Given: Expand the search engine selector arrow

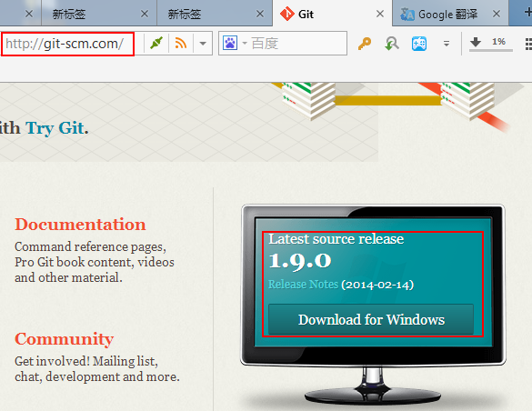Looking at the screenshot, I should [245, 44].
